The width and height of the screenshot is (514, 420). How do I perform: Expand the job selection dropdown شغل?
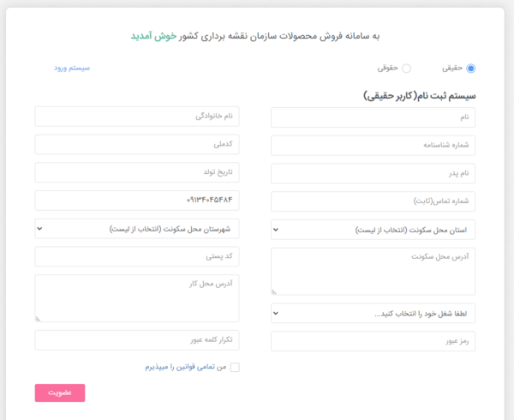373,313
